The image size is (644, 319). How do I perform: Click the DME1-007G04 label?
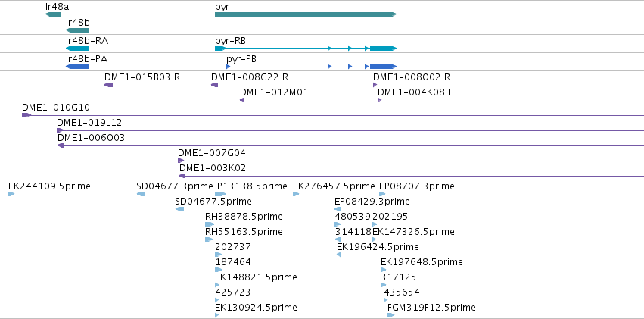[x=212, y=153]
